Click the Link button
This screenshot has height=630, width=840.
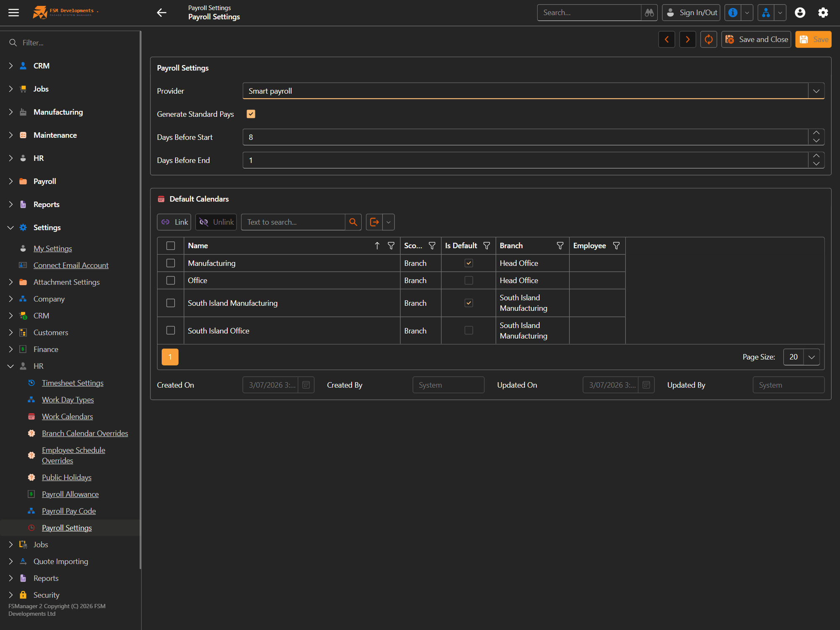pyautogui.click(x=174, y=222)
